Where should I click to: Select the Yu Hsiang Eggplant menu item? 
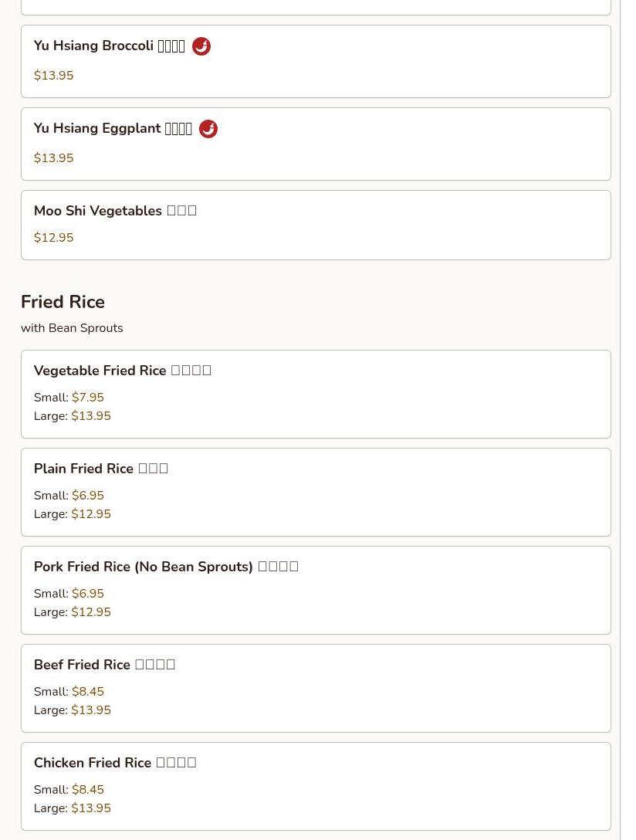[316, 144]
